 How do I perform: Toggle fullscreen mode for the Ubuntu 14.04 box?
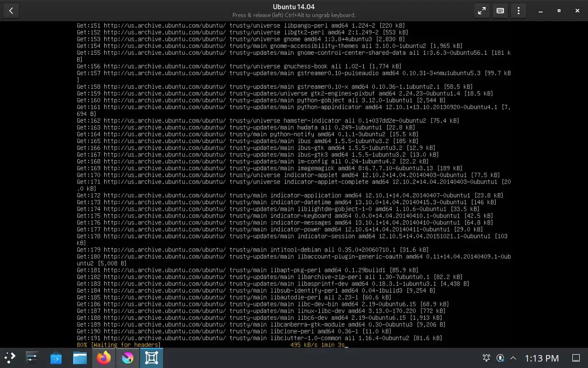(x=482, y=11)
